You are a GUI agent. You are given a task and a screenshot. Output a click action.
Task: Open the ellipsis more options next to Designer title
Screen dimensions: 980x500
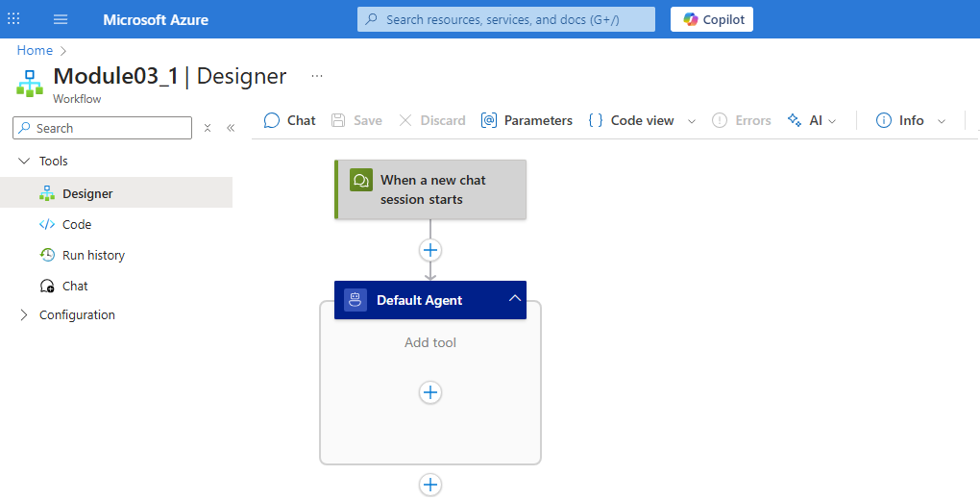[x=317, y=76]
